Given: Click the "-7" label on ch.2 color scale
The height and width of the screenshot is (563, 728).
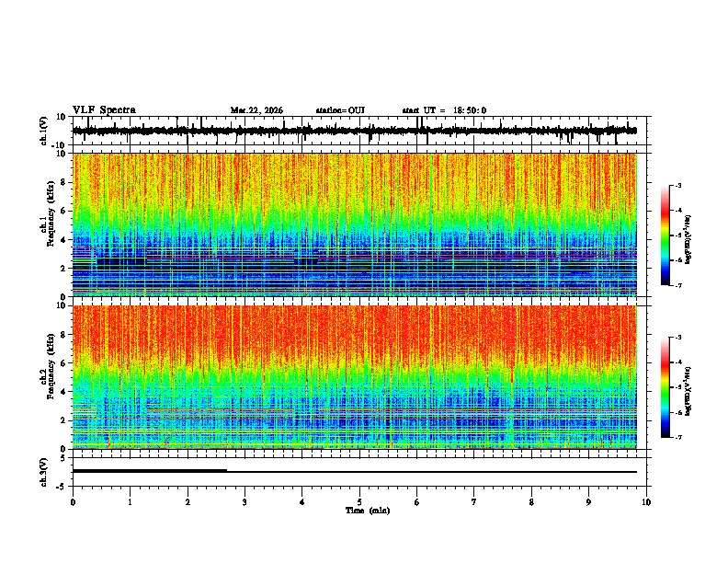Looking at the screenshot, I should point(678,438).
